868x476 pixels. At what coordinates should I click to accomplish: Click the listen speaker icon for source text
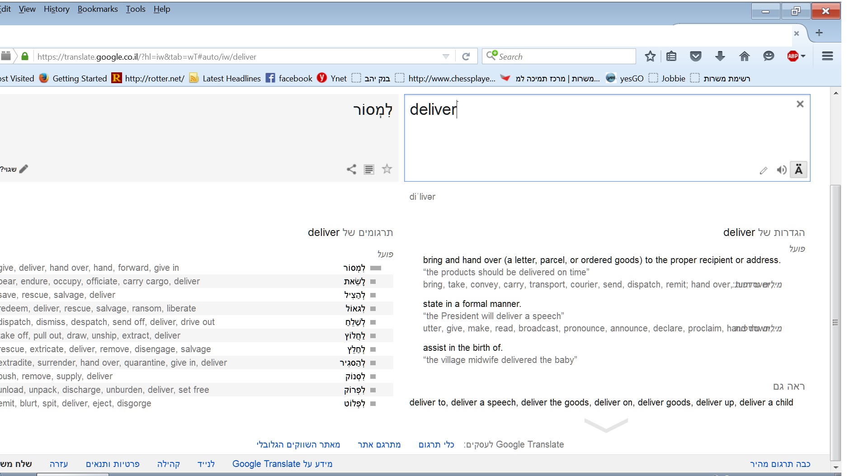tap(781, 170)
